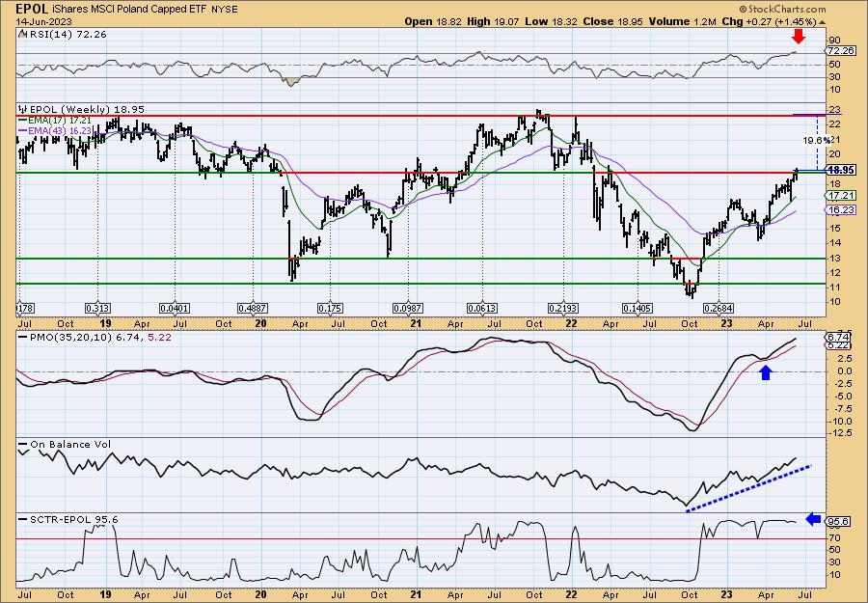
Task: Click the Chg +0.27 (+1.45%) reading
Action: click(770, 21)
